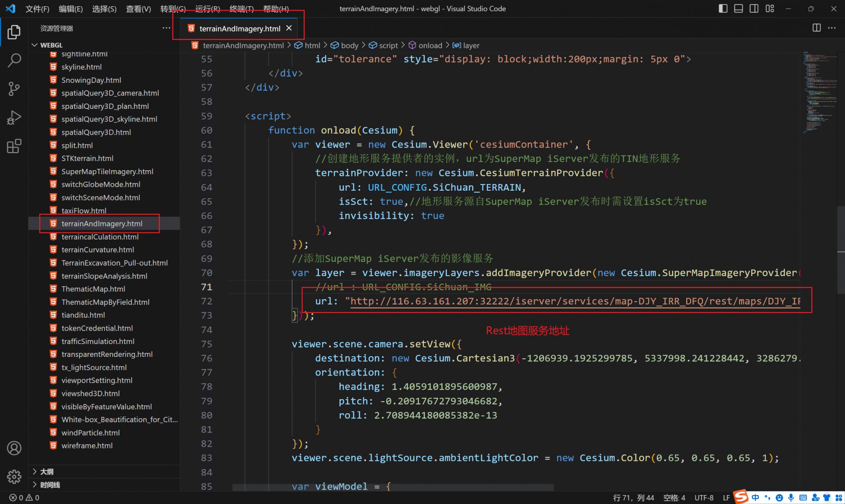845x504 pixels.
Task: Click breadcrumb file terrainAndImagery.html
Action: (237, 45)
